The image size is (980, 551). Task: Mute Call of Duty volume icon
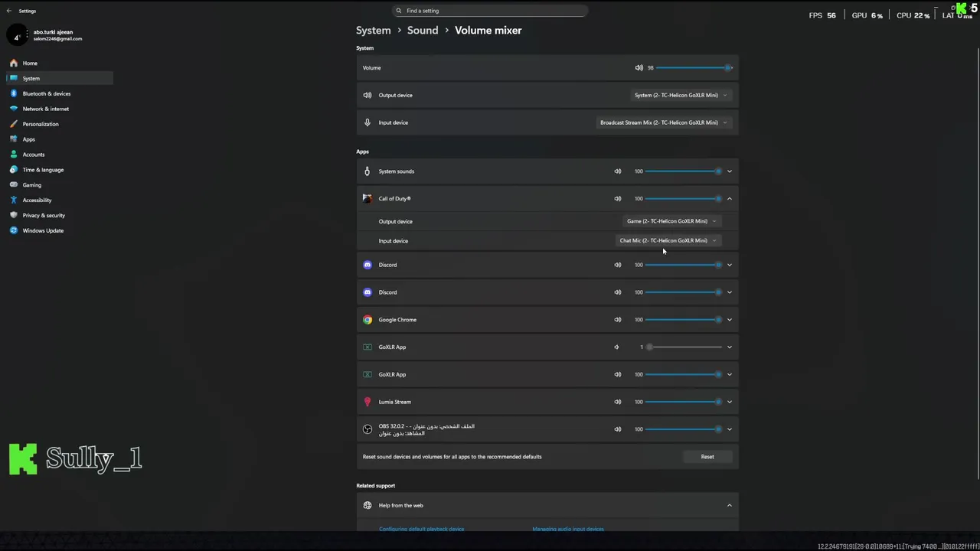coord(618,199)
